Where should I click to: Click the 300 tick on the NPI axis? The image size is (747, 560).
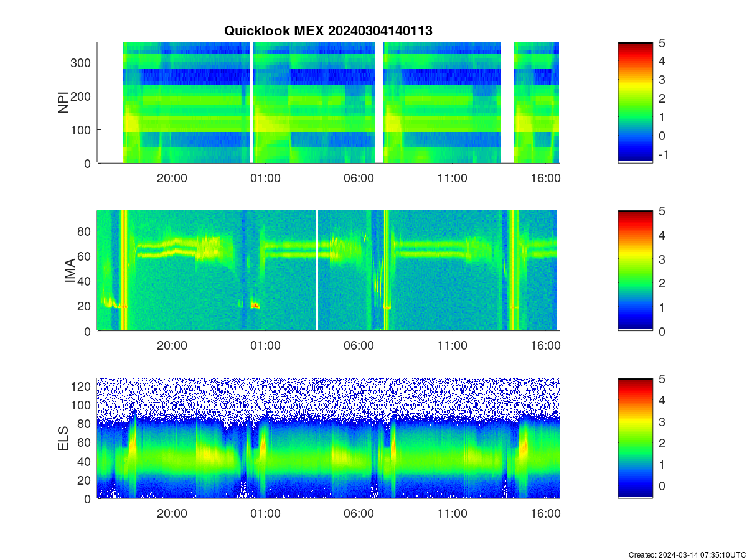(81, 62)
